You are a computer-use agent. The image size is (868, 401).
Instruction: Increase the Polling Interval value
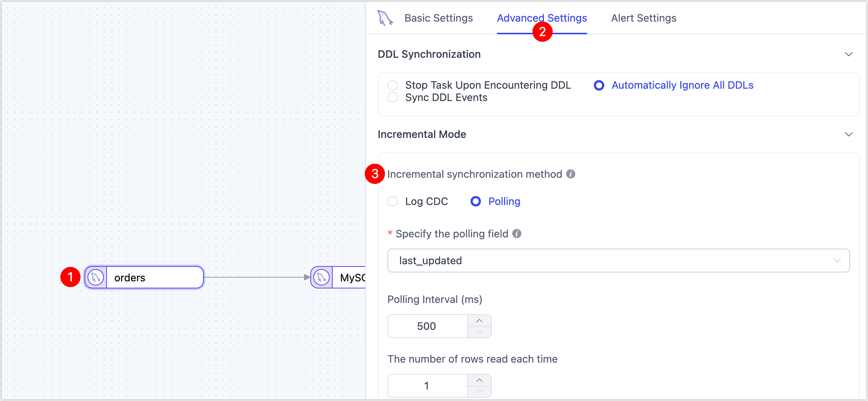pos(479,321)
